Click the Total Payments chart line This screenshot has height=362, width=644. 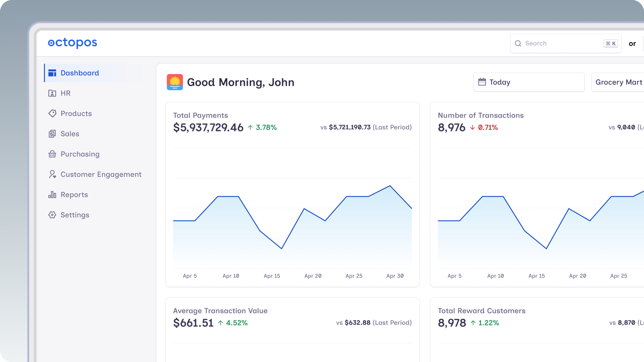292,217
